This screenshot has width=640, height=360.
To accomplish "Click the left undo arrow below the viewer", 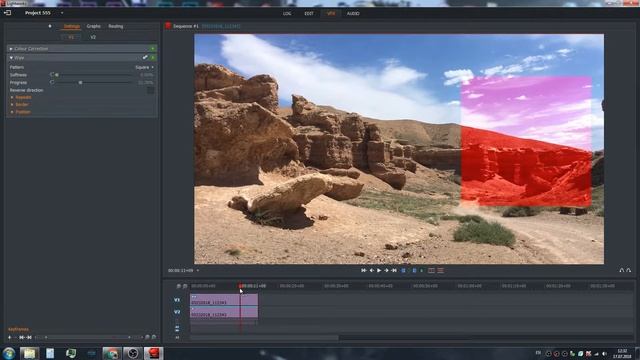I will (x=622, y=270).
